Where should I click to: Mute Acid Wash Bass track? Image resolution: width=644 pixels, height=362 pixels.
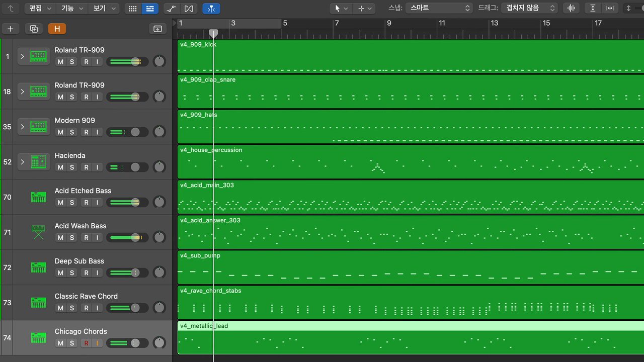pyautogui.click(x=60, y=238)
